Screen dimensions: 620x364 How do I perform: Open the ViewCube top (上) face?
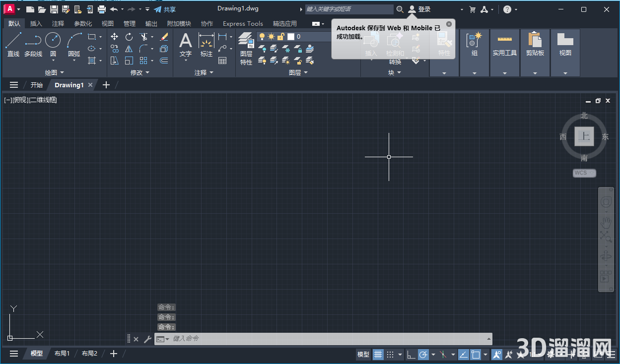584,136
